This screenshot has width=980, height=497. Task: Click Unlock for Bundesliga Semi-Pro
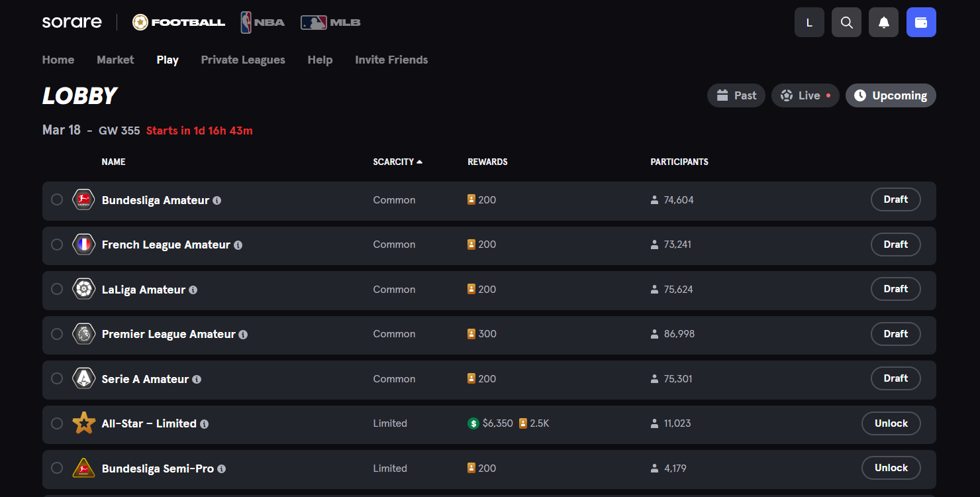pos(891,468)
